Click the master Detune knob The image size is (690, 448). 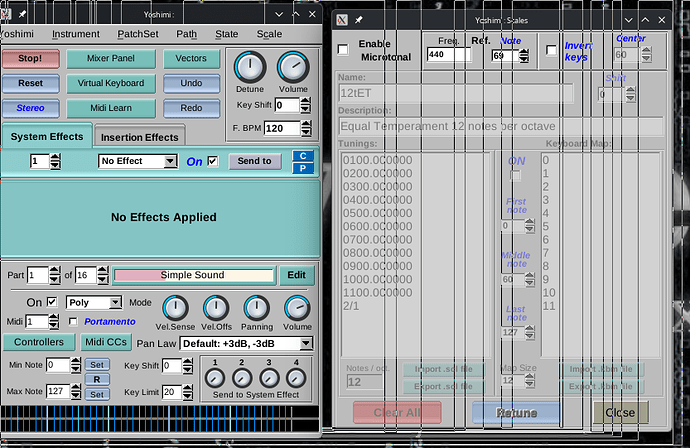point(250,67)
